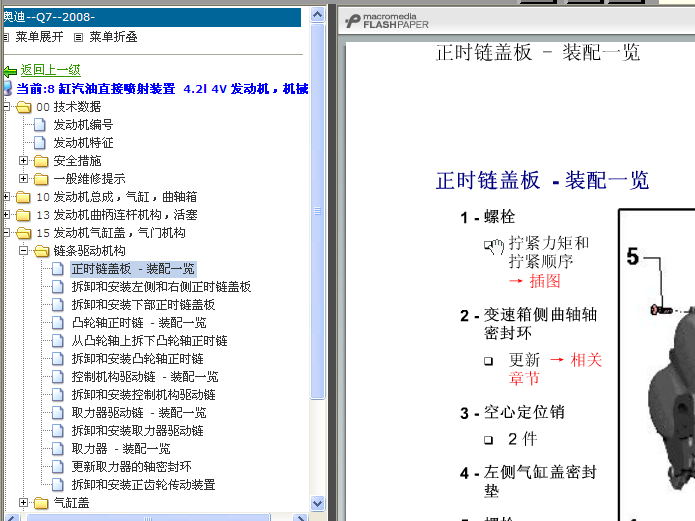Click the 菜单展开 list icon
695x521 pixels.
pyautogui.click(x=6, y=37)
